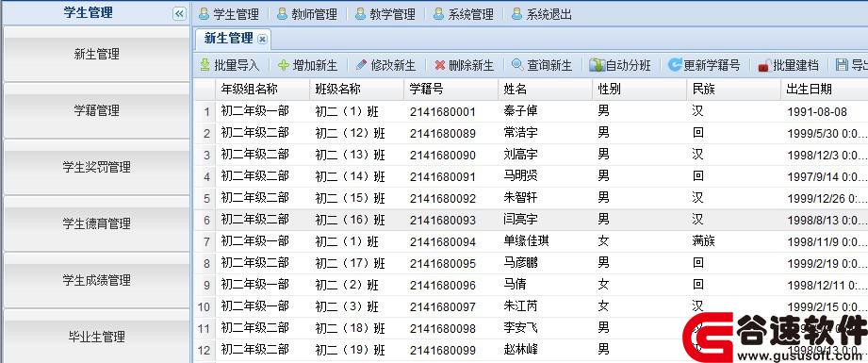Select 批量导入 toolbar button
Screen dimensions: 868x363
pyautogui.click(x=229, y=65)
